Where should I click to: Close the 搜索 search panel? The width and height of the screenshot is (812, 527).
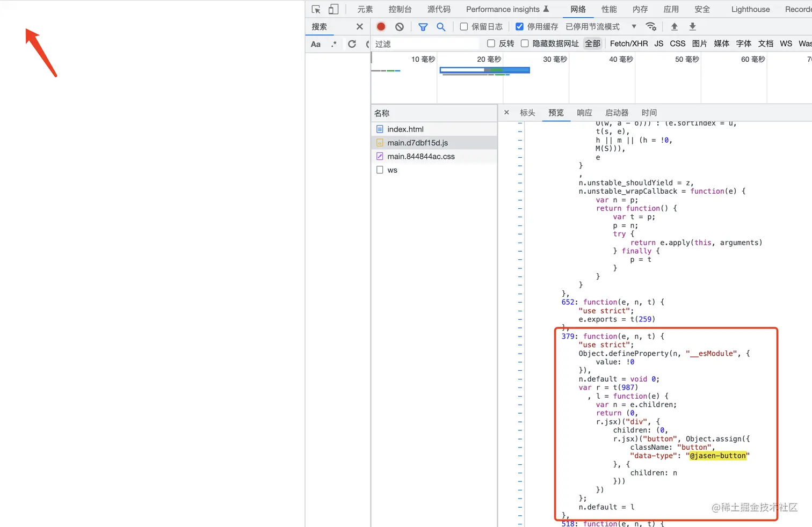click(x=359, y=26)
